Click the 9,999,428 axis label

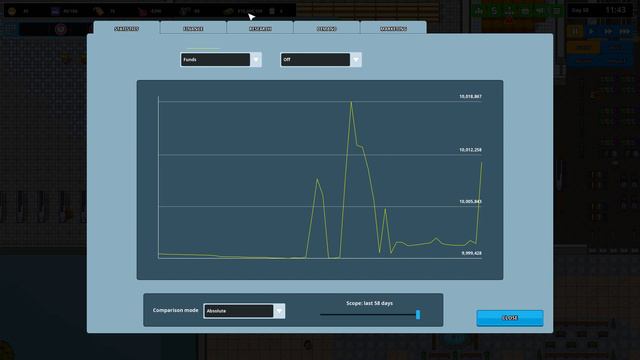point(472,253)
